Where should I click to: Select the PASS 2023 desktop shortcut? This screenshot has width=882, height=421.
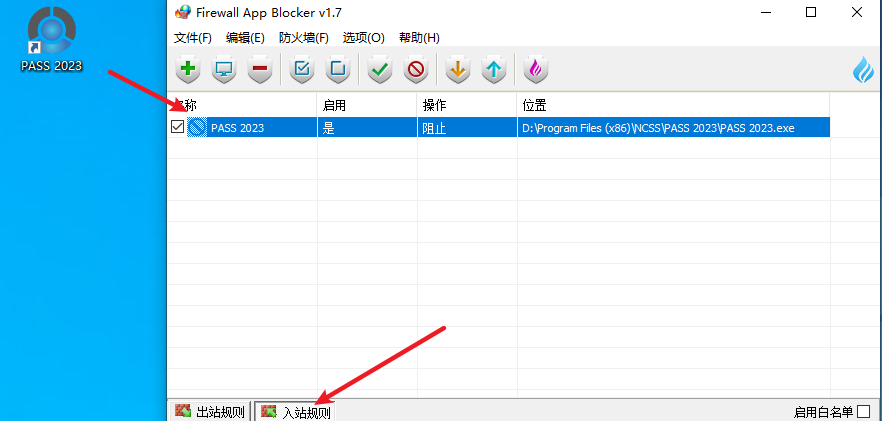pos(51,40)
